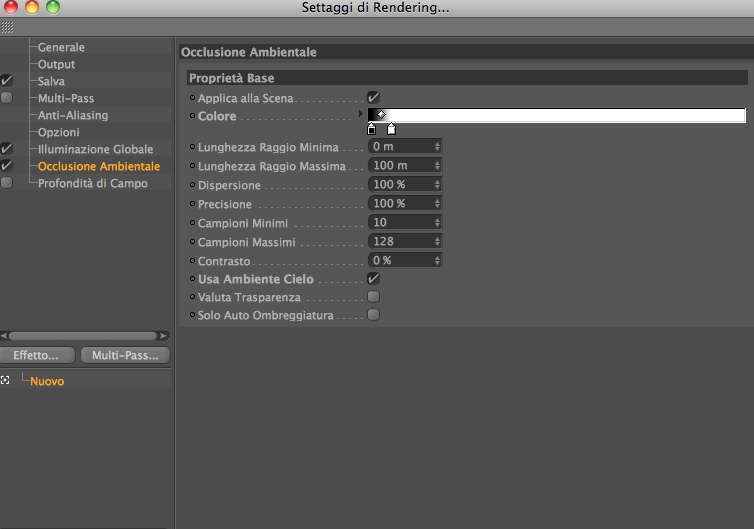The width and height of the screenshot is (754, 529).
Task: Click stepper arrows for Dispersione
Action: pos(437,184)
